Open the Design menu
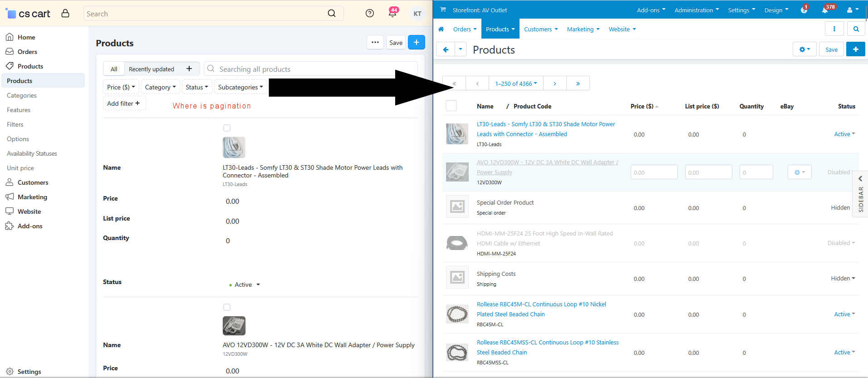 click(x=776, y=10)
